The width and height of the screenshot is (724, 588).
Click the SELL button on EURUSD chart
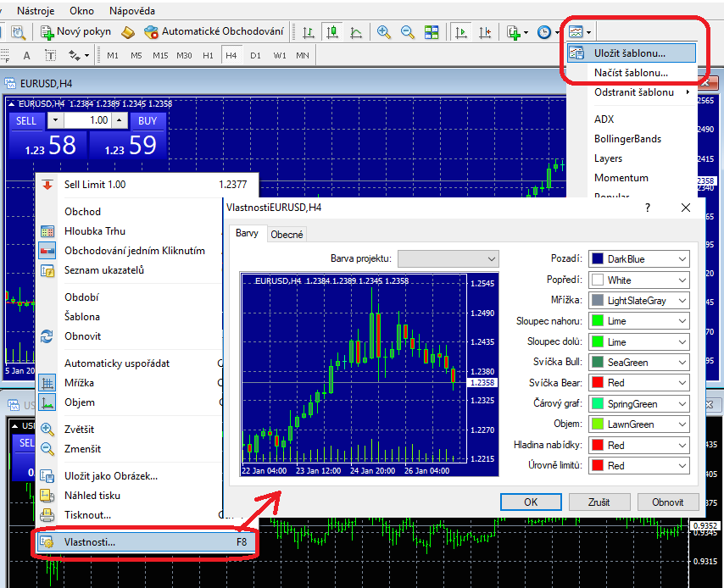26,121
